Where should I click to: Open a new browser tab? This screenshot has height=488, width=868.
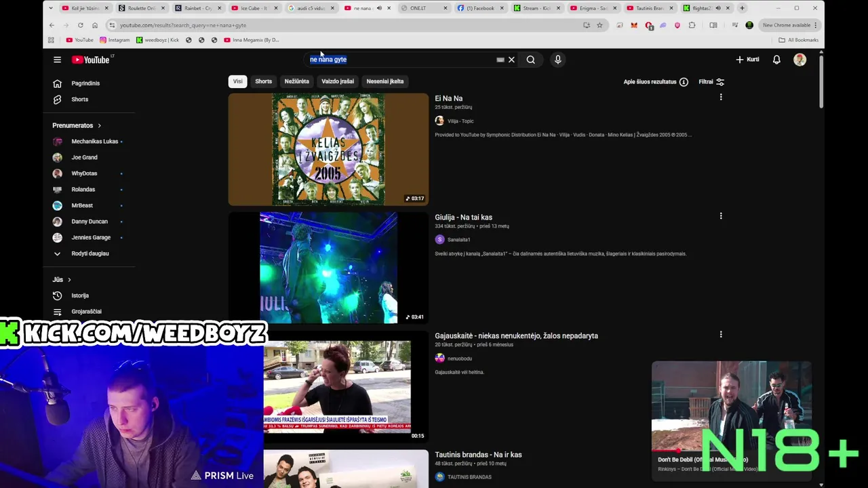(x=742, y=8)
